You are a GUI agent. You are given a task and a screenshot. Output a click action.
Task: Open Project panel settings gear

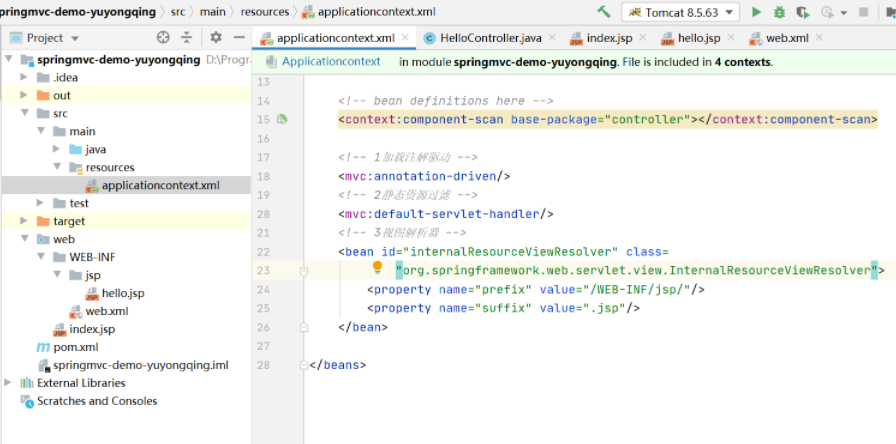(216, 37)
